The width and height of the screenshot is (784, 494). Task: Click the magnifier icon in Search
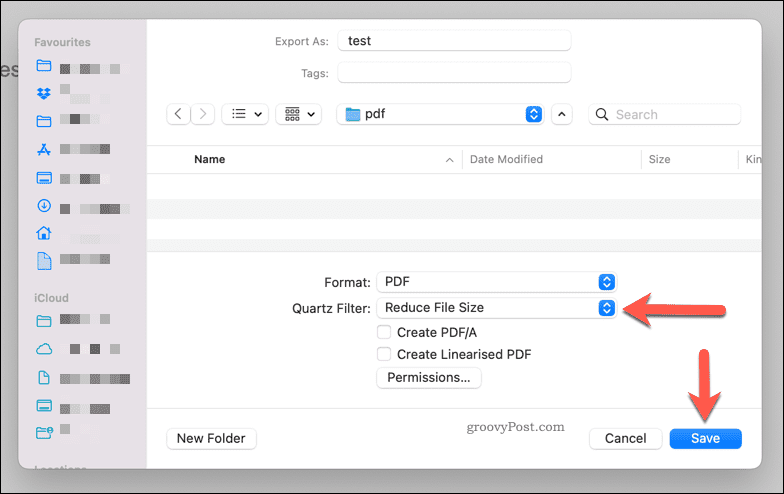tap(602, 114)
